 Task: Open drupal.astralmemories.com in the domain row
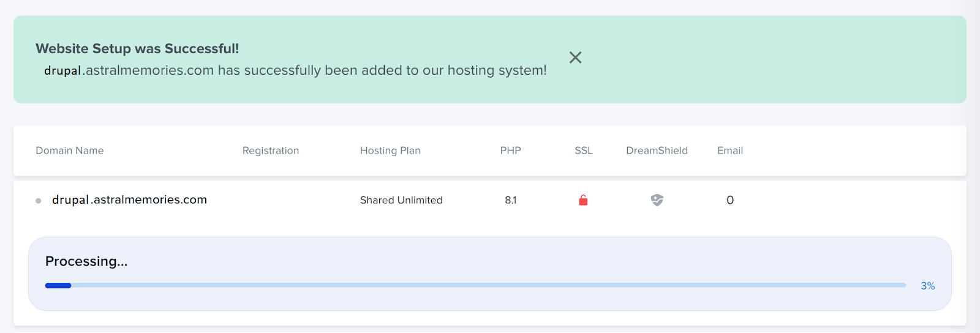129,200
